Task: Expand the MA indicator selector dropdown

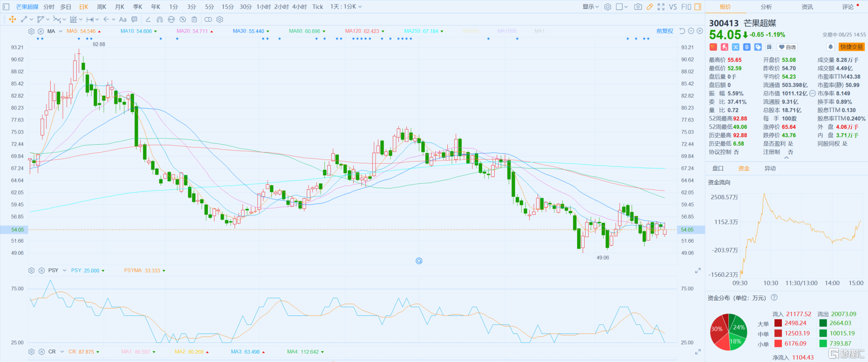Action: click(x=61, y=31)
